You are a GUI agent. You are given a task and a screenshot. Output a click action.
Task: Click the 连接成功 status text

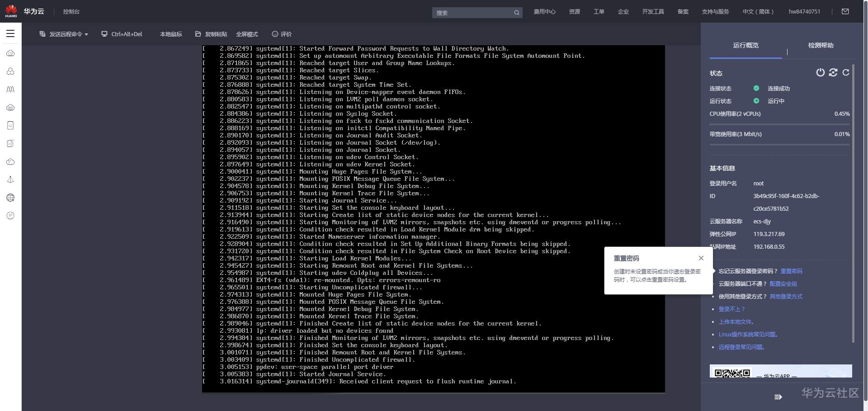tap(779, 89)
